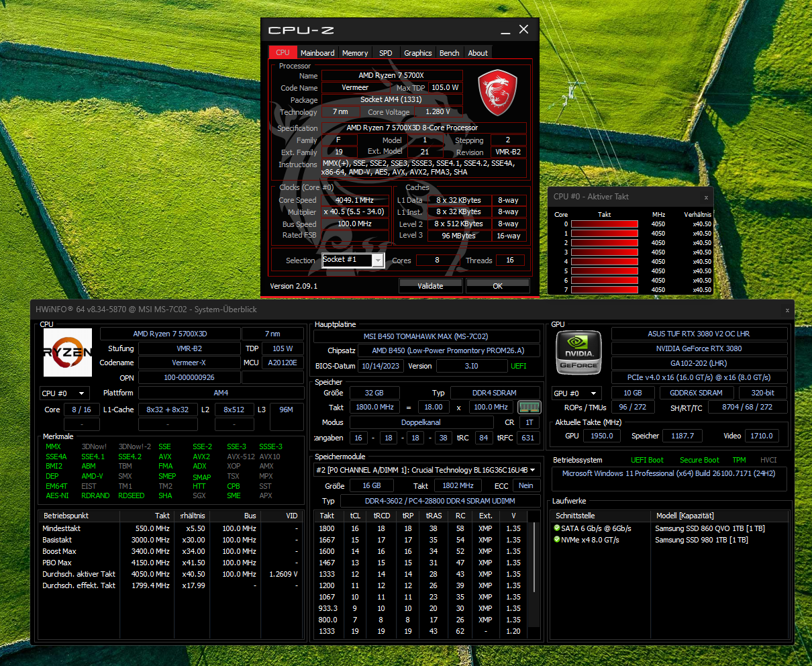The height and width of the screenshot is (666, 812).
Task: Click the Ryzen logo in HWiNFO
Action: click(x=68, y=352)
